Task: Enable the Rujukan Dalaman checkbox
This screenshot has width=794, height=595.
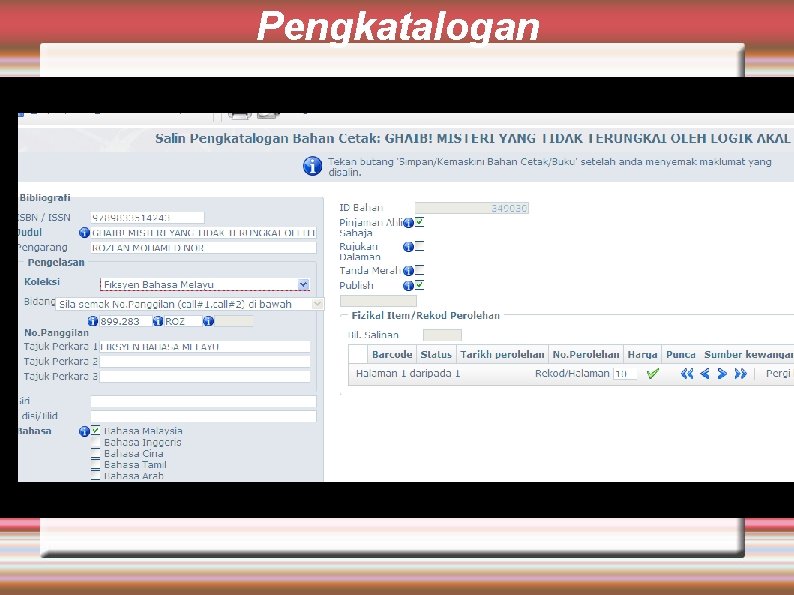Action: 419,246
